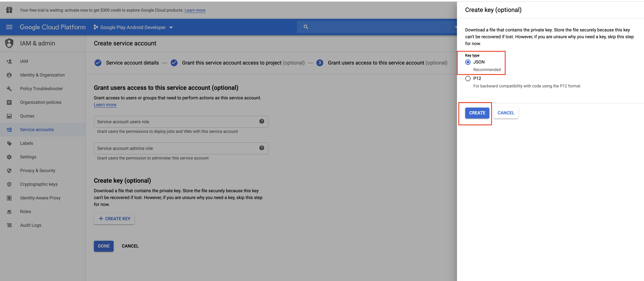This screenshot has height=281, width=644.
Task: Click the search magnifier icon
Action: 306,27
